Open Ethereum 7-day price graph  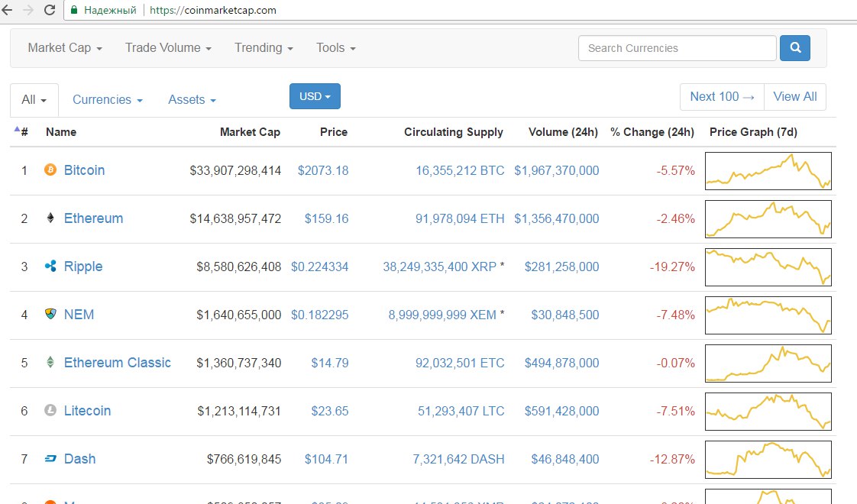[768, 219]
